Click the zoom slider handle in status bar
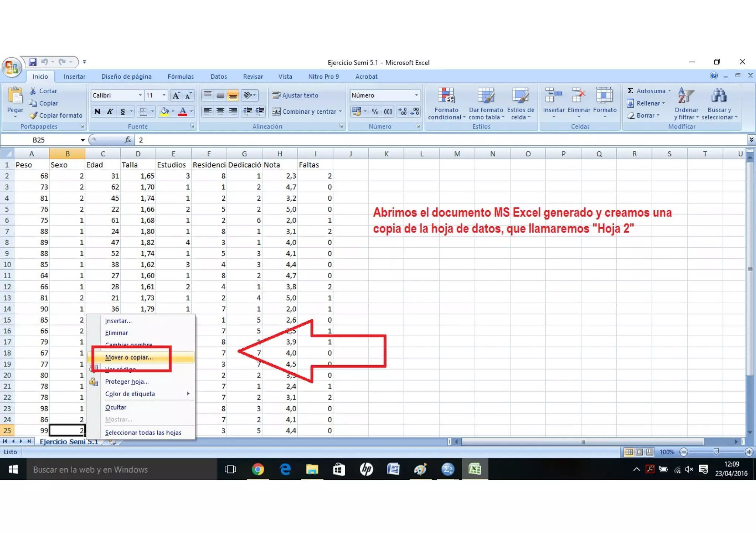Screen dimensions: 756x534 click(x=716, y=452)
